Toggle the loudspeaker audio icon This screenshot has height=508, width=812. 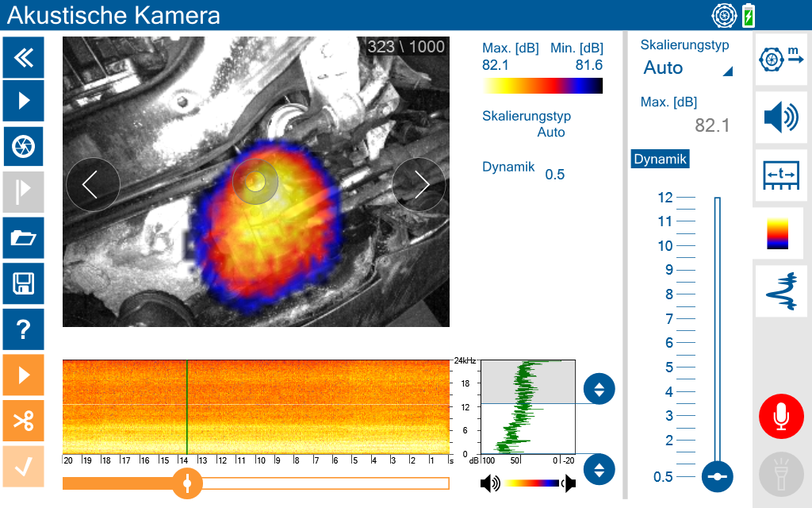(x=780, y=117)
